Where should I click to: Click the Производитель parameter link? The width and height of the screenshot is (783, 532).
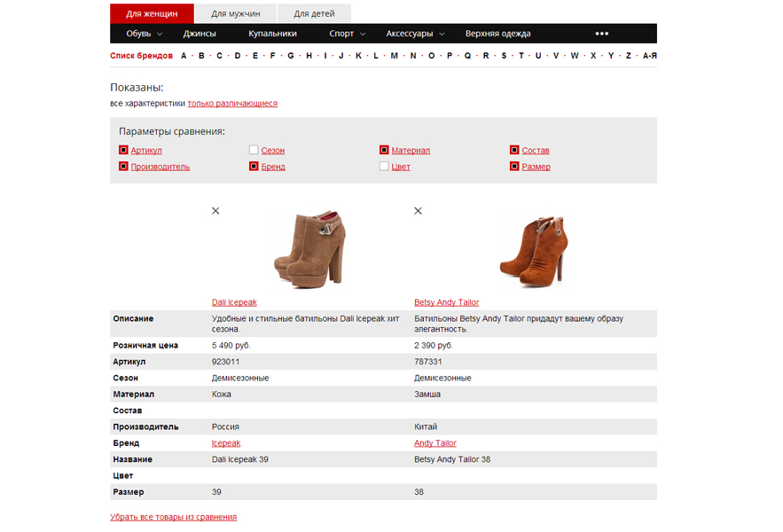(x=161, y=167)
